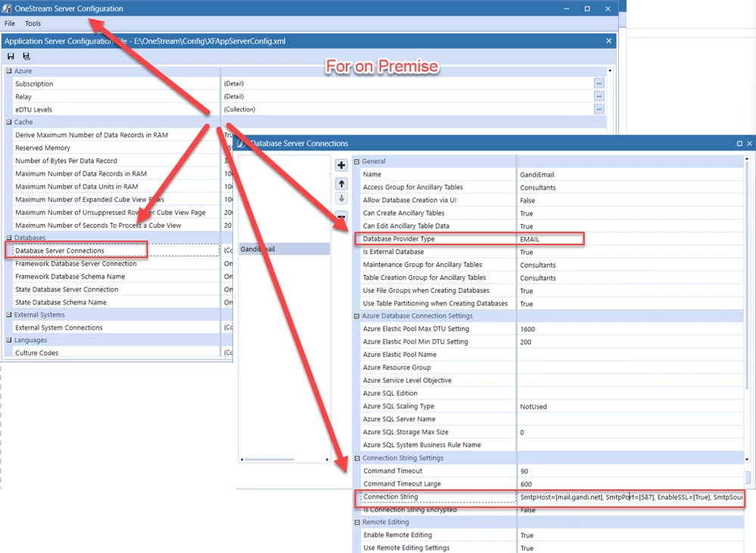Click the plus icon to add connection
The width and height of the screenshot is (756, 553).
click(x=341, y=166)
